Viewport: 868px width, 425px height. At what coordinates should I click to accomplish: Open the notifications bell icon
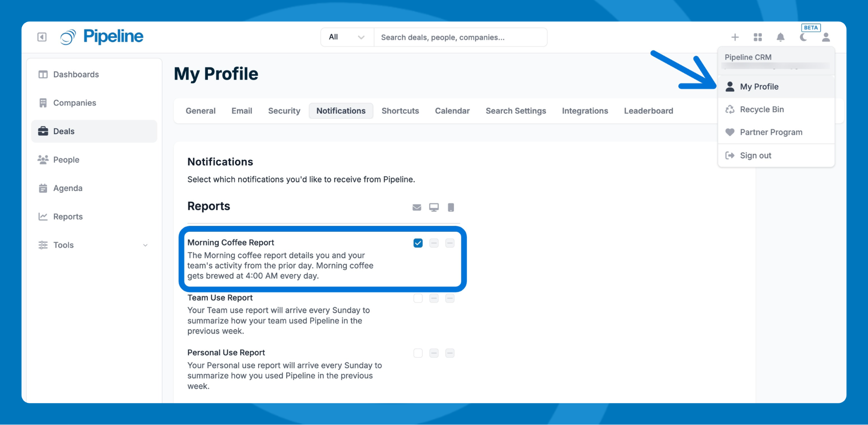click(x=780, y=37)
